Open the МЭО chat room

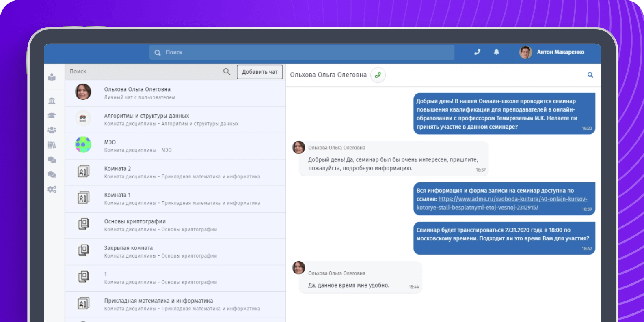coord(175,146)
